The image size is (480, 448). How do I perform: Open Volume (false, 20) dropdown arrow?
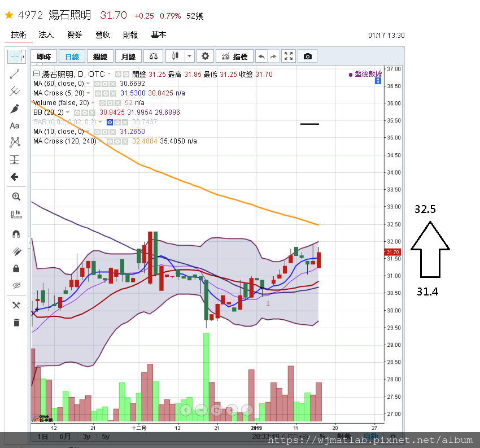(x=93, y=103)
